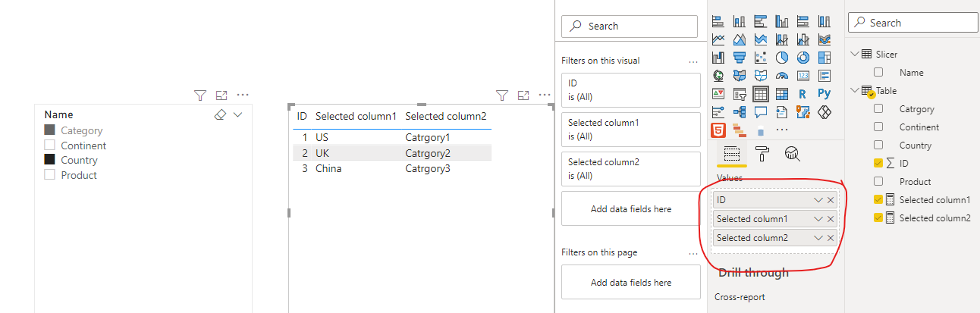Image resolution: width=980 pixels, height=313 pixels.
Task: Open dropdown for ID in Values well
Action: coord(818,201)
